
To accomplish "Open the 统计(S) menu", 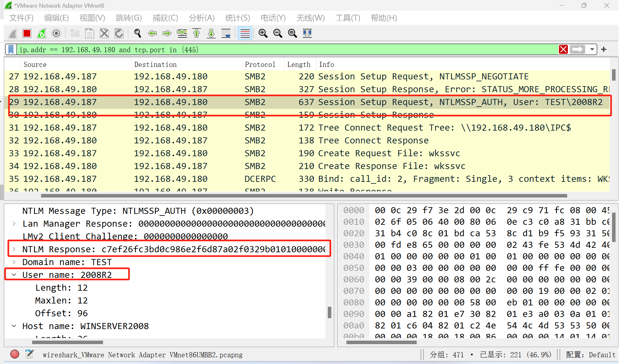I will pos(238,18).
